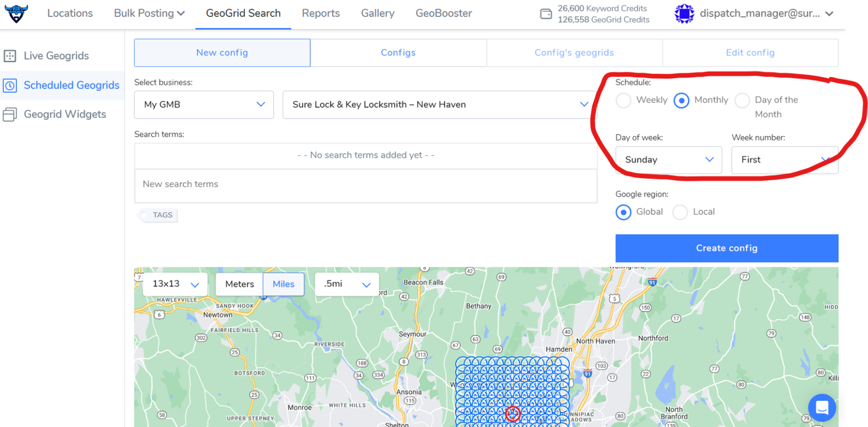Switch distance units to Meters
Image resolution: width=868 pixels, height=427 pixels.
pyautogui.click(x=240, y=284)
